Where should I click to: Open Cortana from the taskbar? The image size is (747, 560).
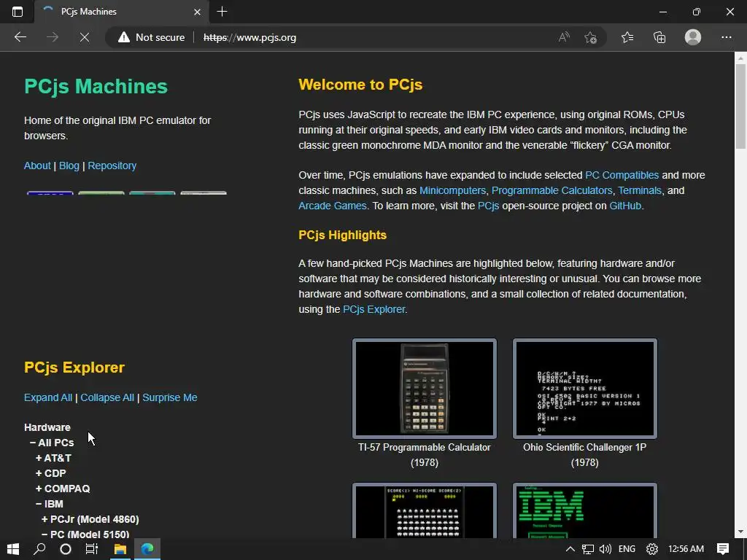click(x=66, y=549)
